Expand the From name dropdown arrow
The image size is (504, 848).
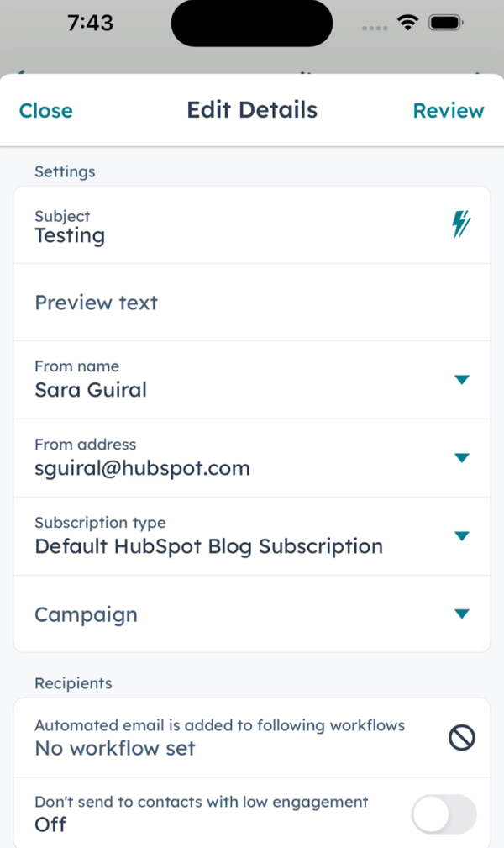[x=462, y=380]
